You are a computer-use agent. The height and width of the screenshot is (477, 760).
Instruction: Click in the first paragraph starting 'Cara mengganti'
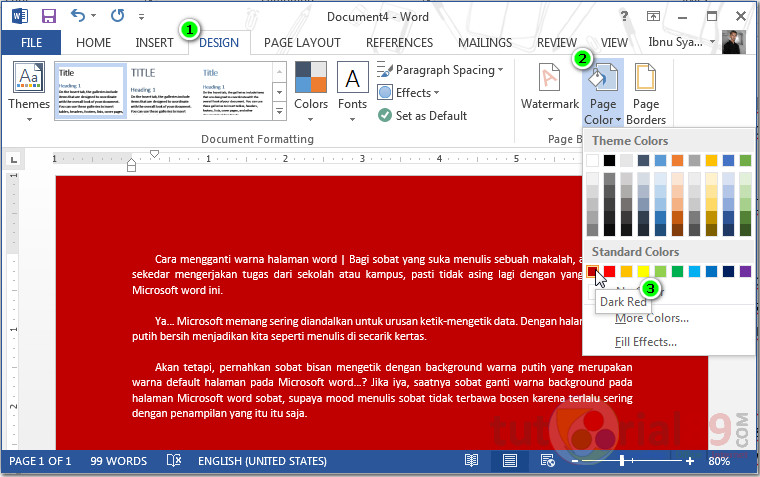[x=358, y=274]
